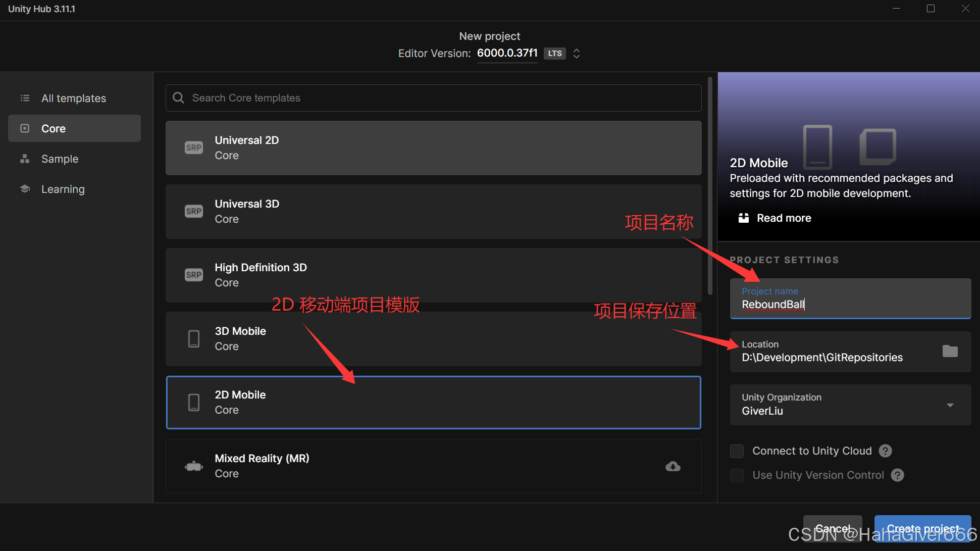Image resolution: width=980 pixels, height=551 pixels.
Task: Download the Mixed Reality template via cloud icon
Action: pos(673,466)
